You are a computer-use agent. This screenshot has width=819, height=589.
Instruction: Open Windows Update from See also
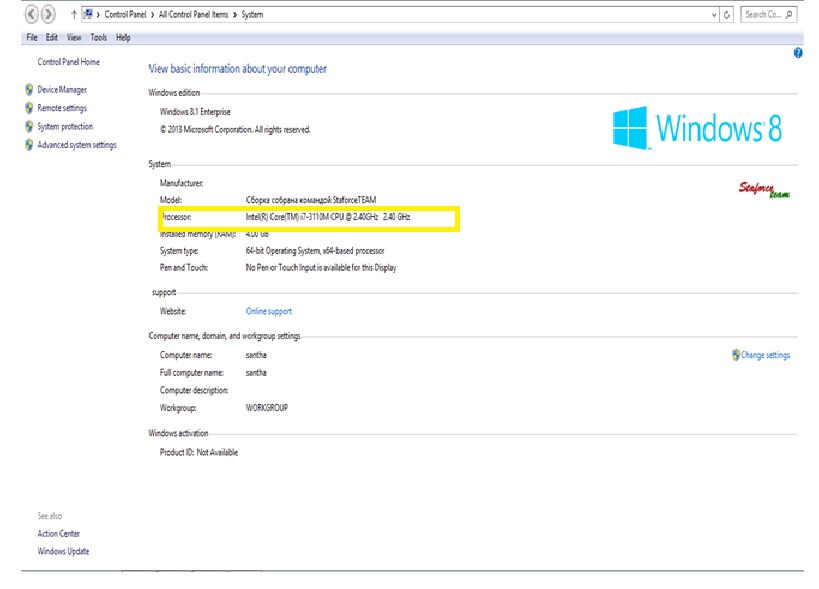tap(63, 551)
